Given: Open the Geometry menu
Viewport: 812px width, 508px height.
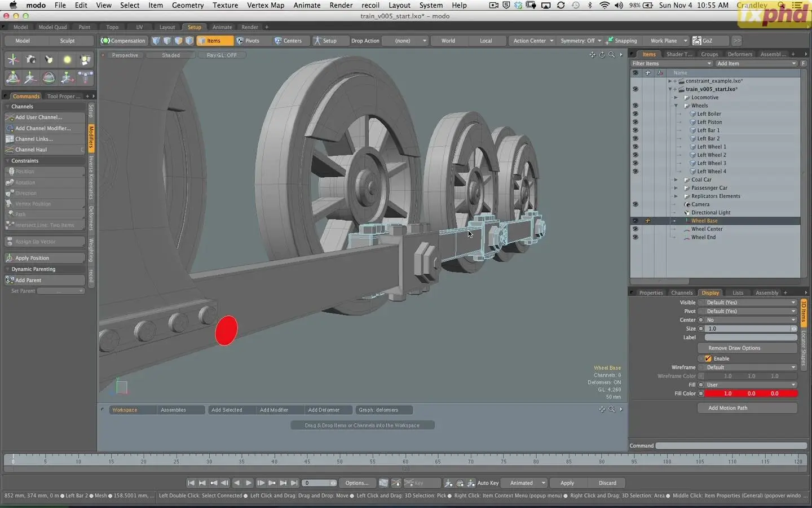Looking at the screenshot, I should point(188,5).
